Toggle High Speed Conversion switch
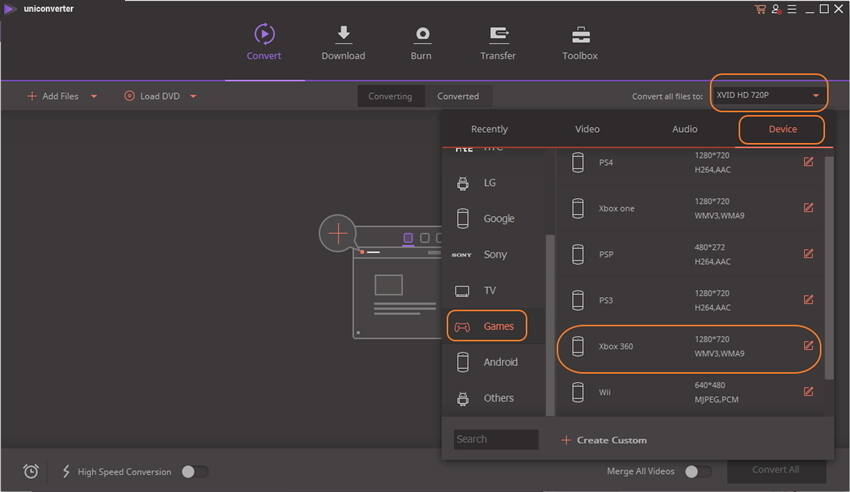Screen dimensions: 850x492 pos(195,472)
